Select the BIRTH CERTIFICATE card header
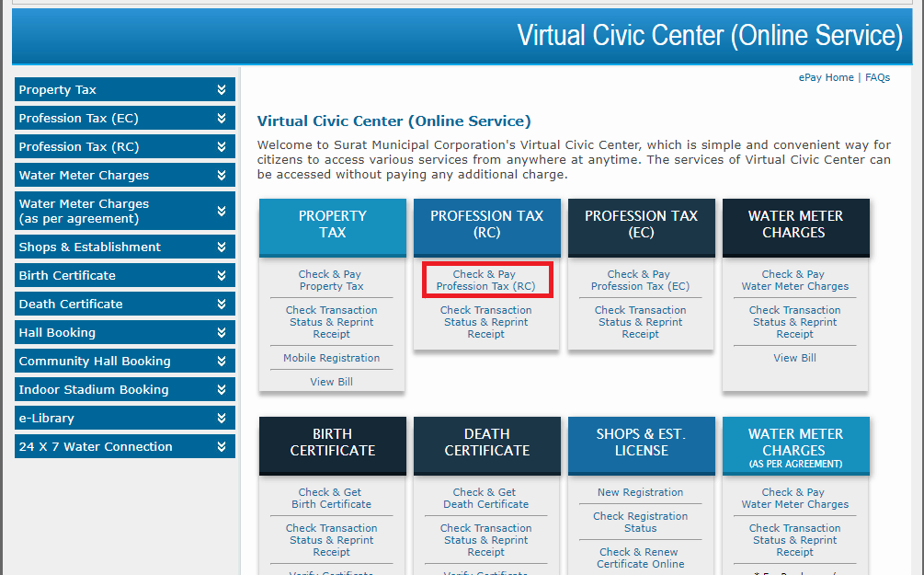This screenshot has height=575, width=924. [x=332, y=445]
